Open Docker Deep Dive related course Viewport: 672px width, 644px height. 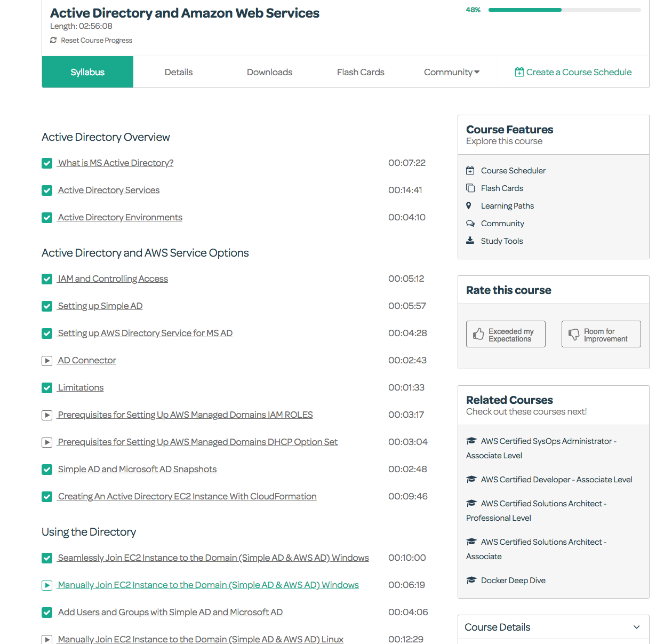[x=513, y=580]
